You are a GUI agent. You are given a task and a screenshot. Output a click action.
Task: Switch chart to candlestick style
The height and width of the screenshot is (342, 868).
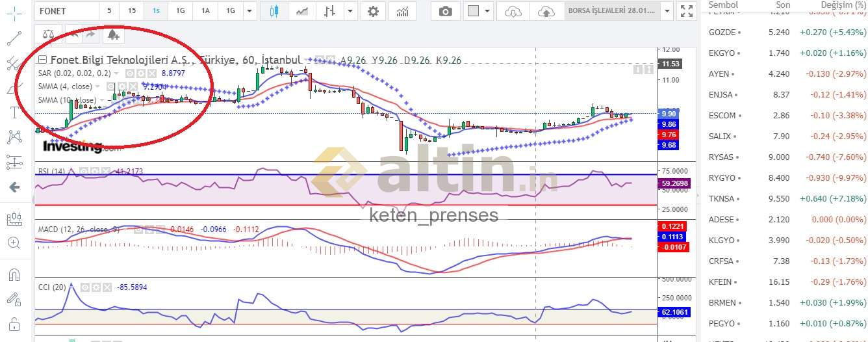(x=274, y=11)
